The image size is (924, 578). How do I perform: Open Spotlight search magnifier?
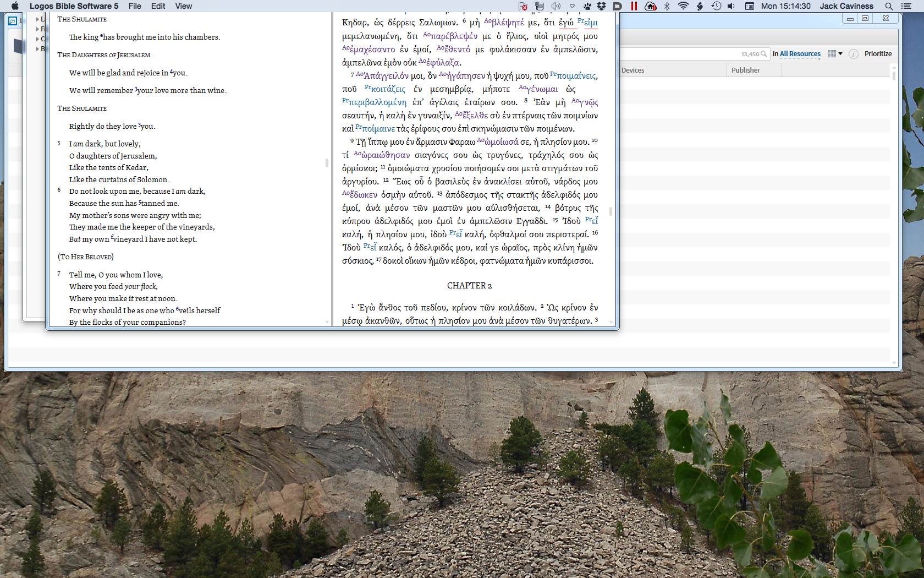889,6
